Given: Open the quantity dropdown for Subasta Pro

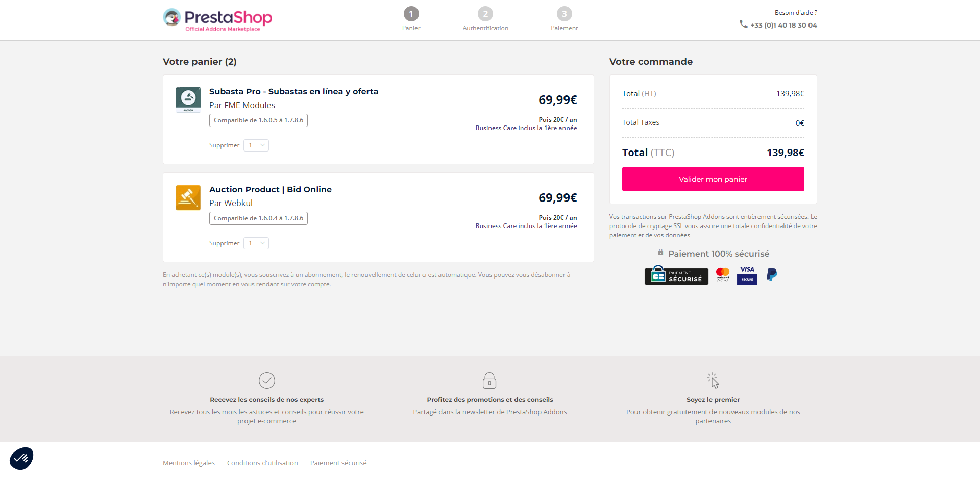Looking at the screenshot, I should [256, 145].
